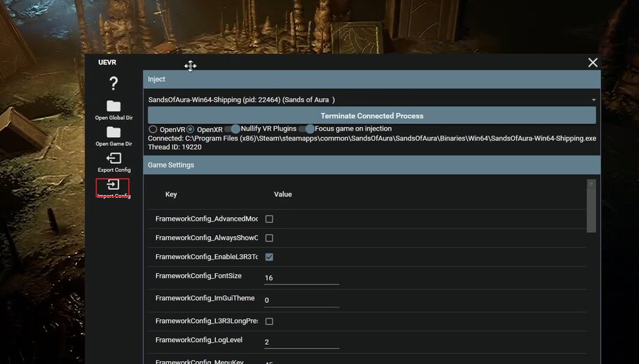Toggle Focus game on injection switch
The width and height of the screenshot is (639, 364).
(x=307, y=128)
